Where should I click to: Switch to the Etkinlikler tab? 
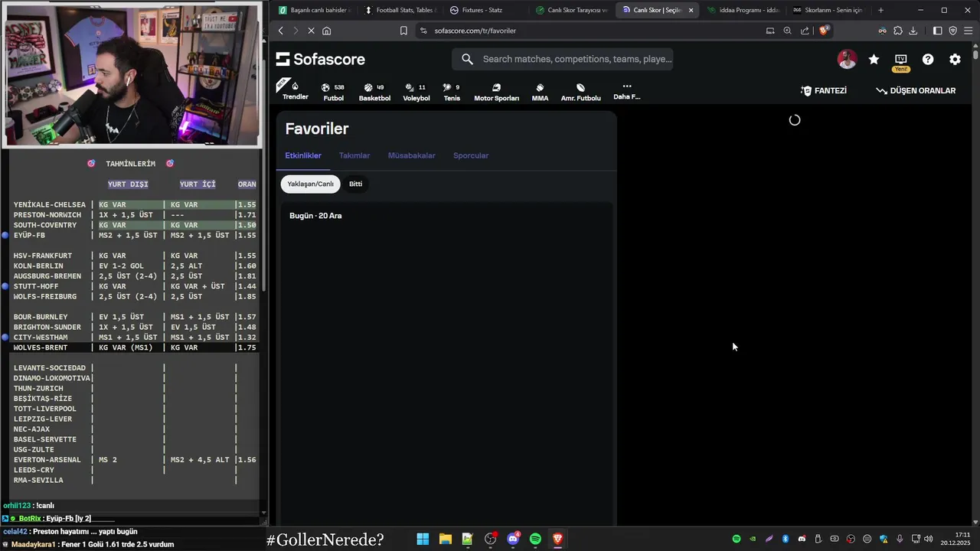(303, 155)
